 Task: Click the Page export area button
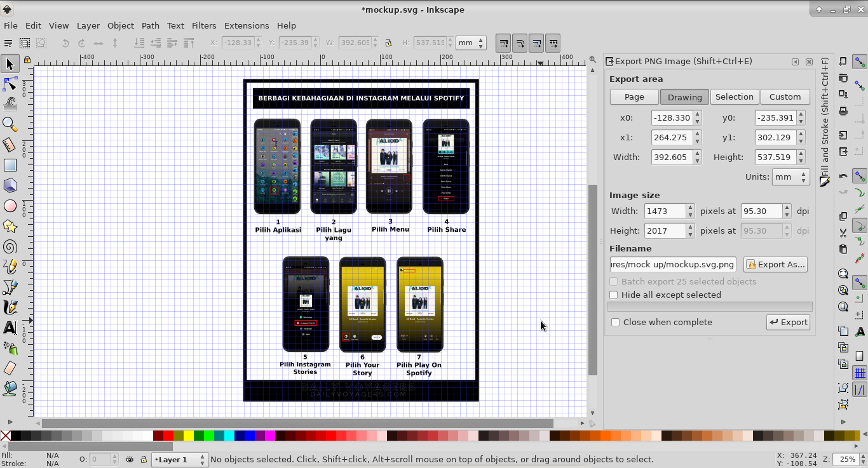point(634,97)
